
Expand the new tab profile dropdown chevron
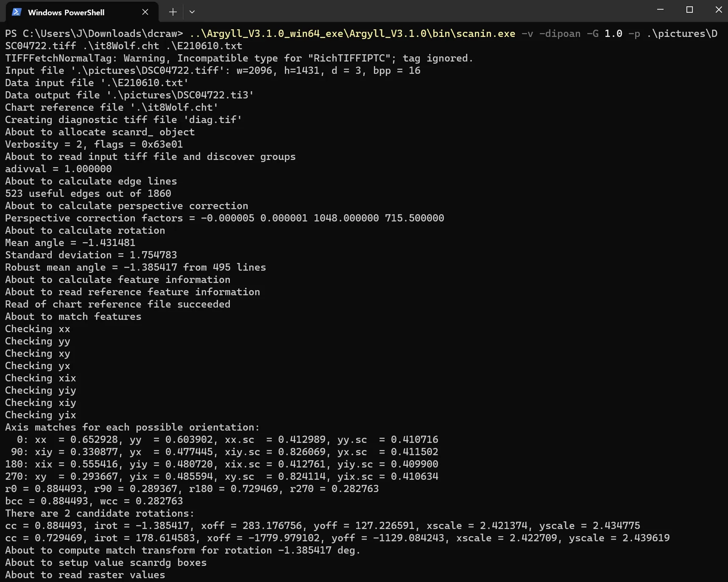click(x=192, y=12)
